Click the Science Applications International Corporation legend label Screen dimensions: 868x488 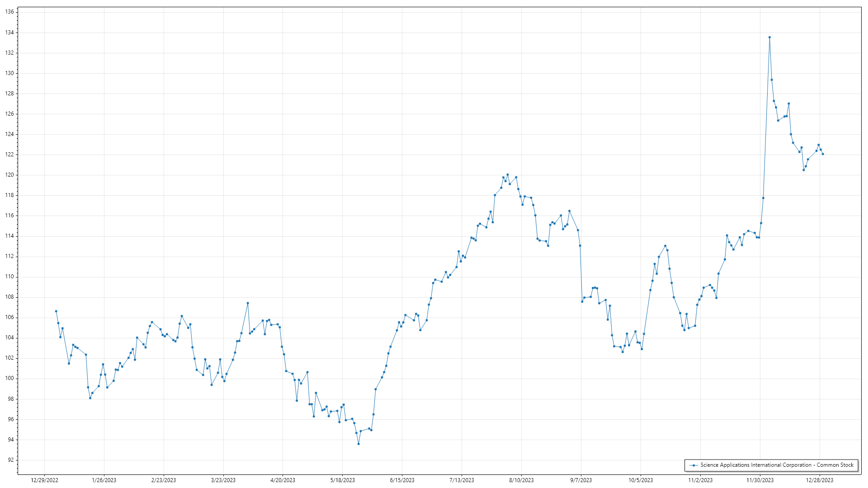[777, 465]
